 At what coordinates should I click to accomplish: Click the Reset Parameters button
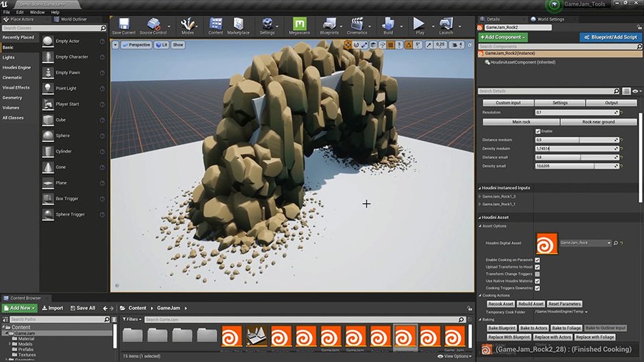[x=565, y=304]
